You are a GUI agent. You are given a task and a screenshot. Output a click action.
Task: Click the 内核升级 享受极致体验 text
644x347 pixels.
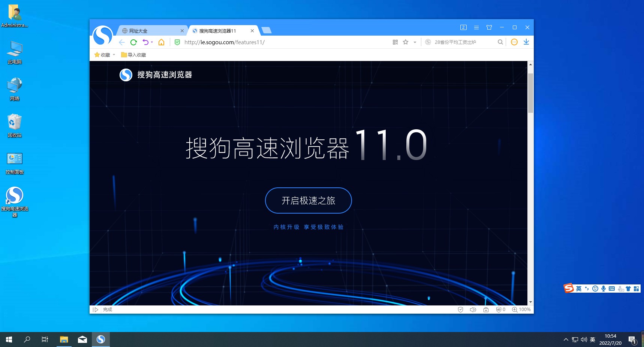[309, 227]
